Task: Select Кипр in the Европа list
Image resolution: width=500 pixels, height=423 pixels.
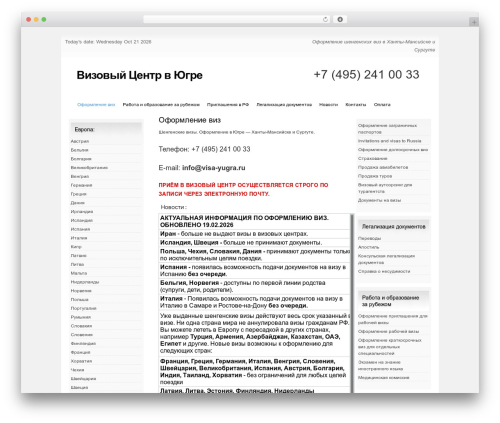Action: click(x=76, y=247)
